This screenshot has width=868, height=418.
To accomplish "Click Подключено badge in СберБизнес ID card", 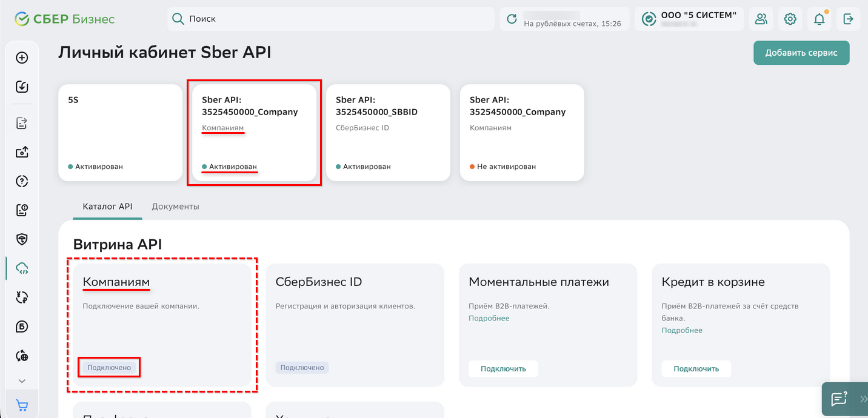I will [x=302, y=368].
